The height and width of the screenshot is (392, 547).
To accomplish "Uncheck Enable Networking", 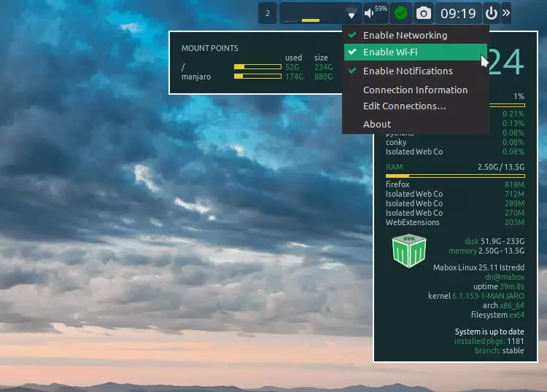I will click(x=405, y=35).
